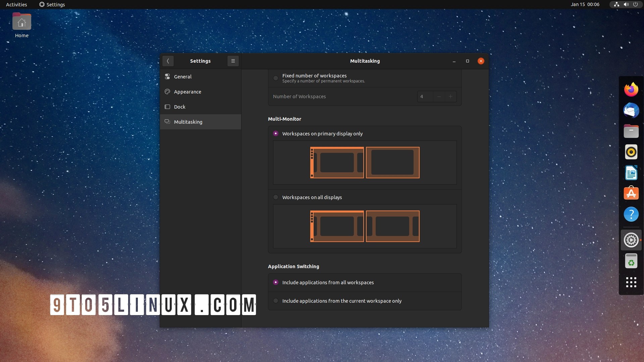644x362 pixels.
Task: Select Workspaces on primary display only
Action: [x=276, y=134]
